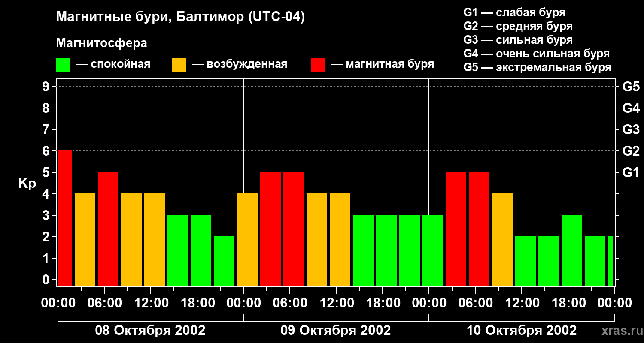Screen dimensions: 644x343
Task: Select the "09 Октября 2002" date label
Action: (x=336, y=331)
